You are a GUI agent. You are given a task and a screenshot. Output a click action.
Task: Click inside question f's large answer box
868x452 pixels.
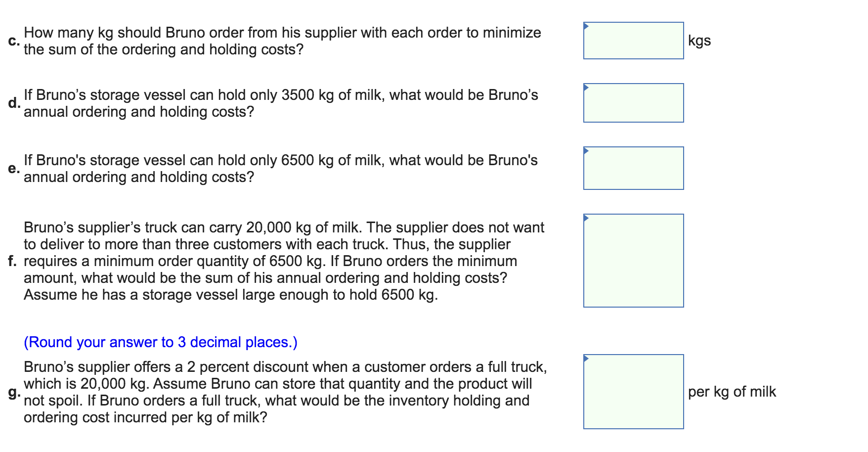633,261
